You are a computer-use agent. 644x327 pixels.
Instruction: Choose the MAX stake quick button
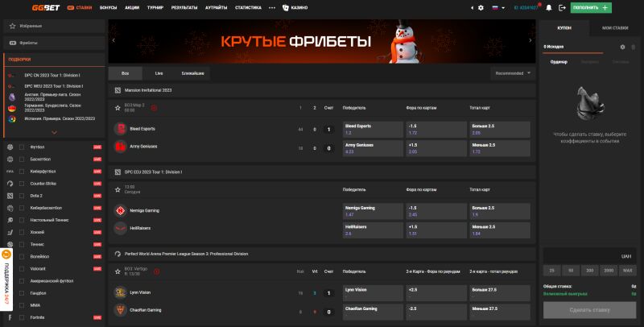tap(628, 271)
